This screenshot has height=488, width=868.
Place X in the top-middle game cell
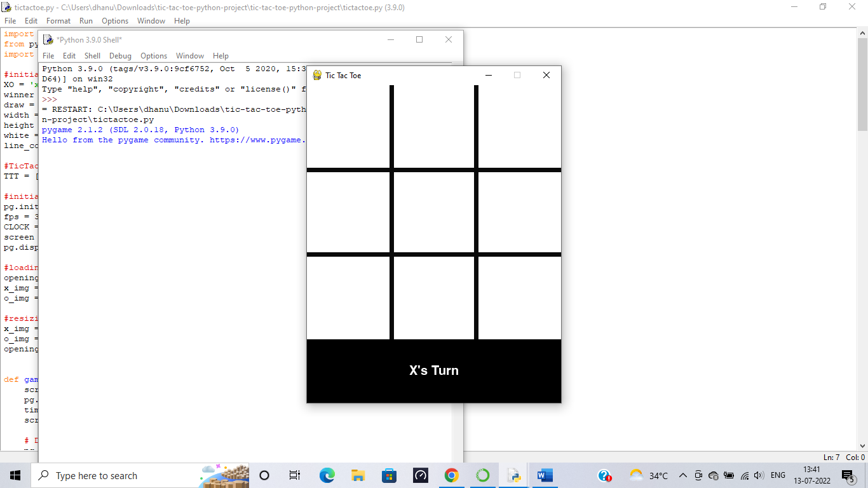(434, 126)
